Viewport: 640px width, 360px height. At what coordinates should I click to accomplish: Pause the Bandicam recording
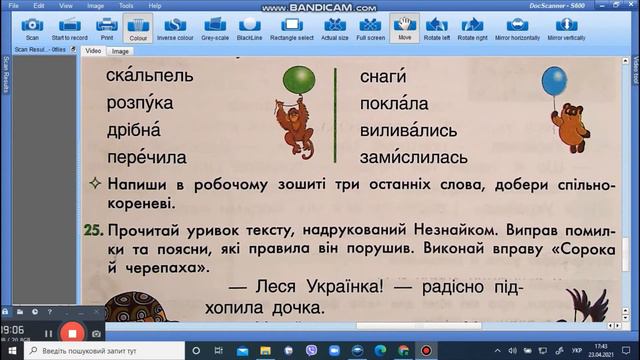(x=48, y=334)
